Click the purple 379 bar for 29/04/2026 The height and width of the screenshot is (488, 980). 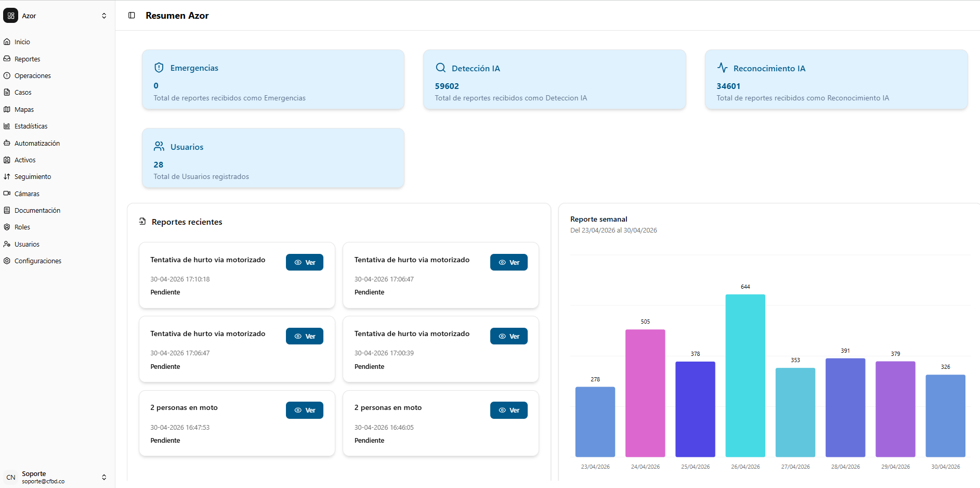tap(895, 409)
